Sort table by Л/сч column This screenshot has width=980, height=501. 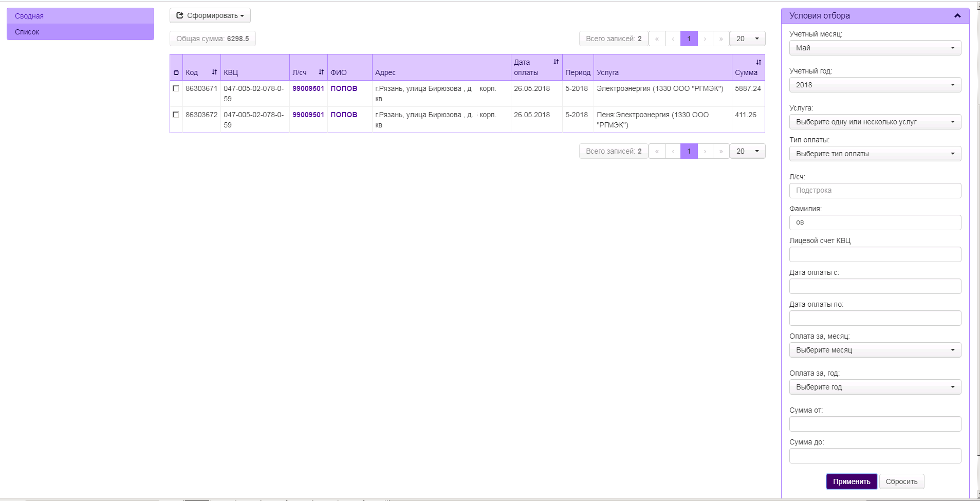321,72
